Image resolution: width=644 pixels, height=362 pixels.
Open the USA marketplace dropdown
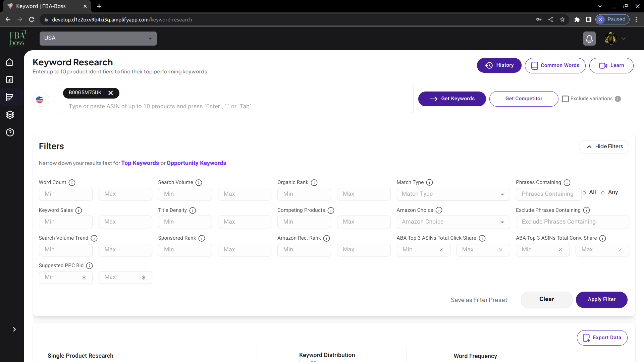(98, 39)
